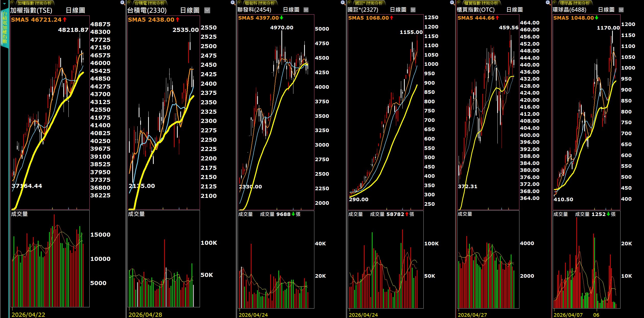The width and height of the screenshot is (644, 318).
Task: Click the 日線圖 label beside 聯發科(2454)
Action: click(x=291, y=10)
